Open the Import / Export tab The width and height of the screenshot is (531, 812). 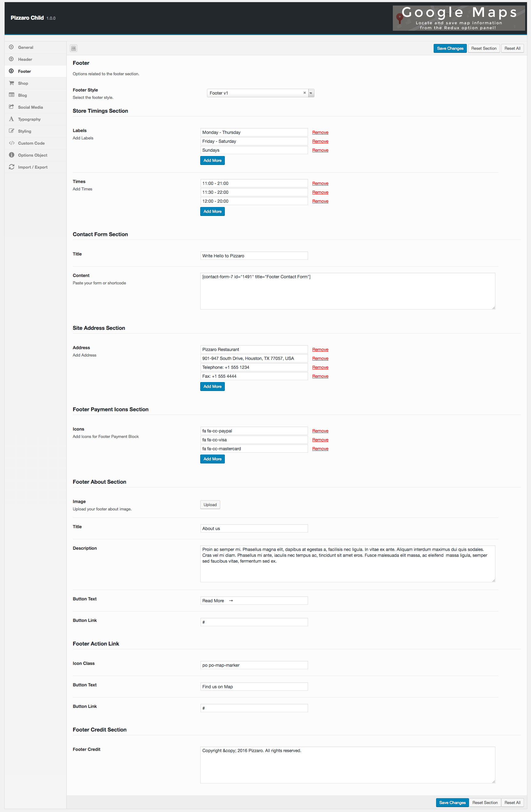pos(36,167)
